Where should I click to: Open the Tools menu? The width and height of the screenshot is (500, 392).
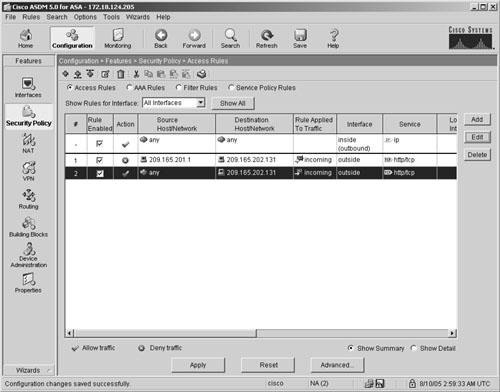[x=111, y=17]
